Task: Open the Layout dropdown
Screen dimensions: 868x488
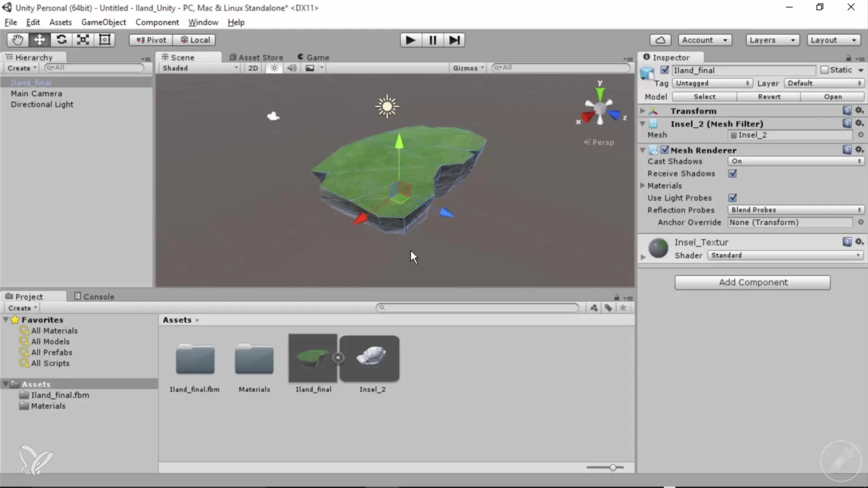Action: [834, 40]
